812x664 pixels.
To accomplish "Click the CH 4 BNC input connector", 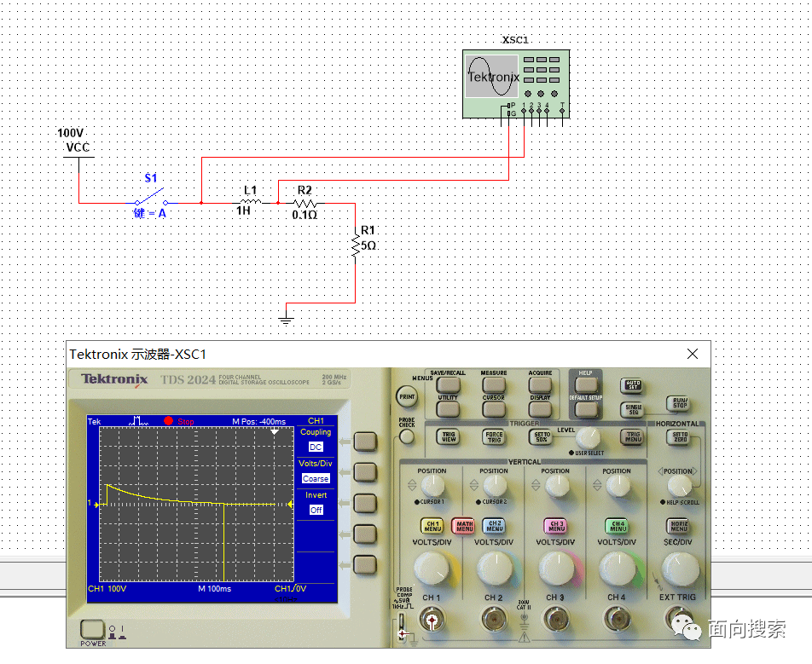I will [617, 620].
